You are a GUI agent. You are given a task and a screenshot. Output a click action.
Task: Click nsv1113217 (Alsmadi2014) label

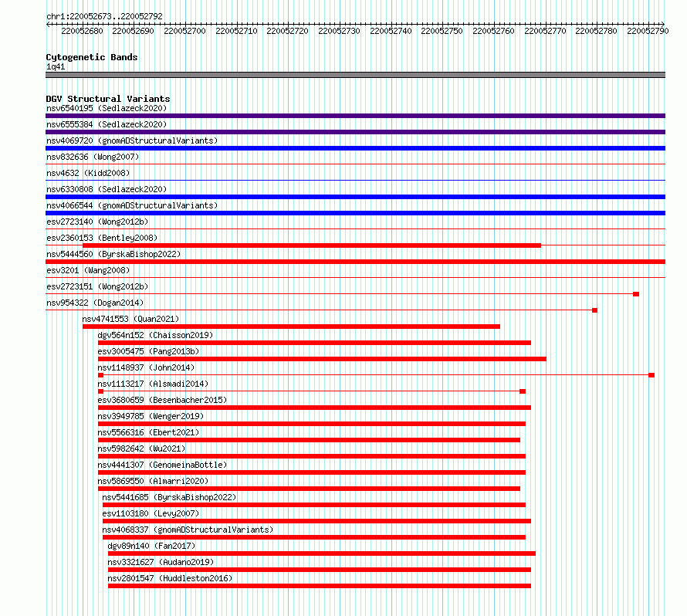(153, 384)
